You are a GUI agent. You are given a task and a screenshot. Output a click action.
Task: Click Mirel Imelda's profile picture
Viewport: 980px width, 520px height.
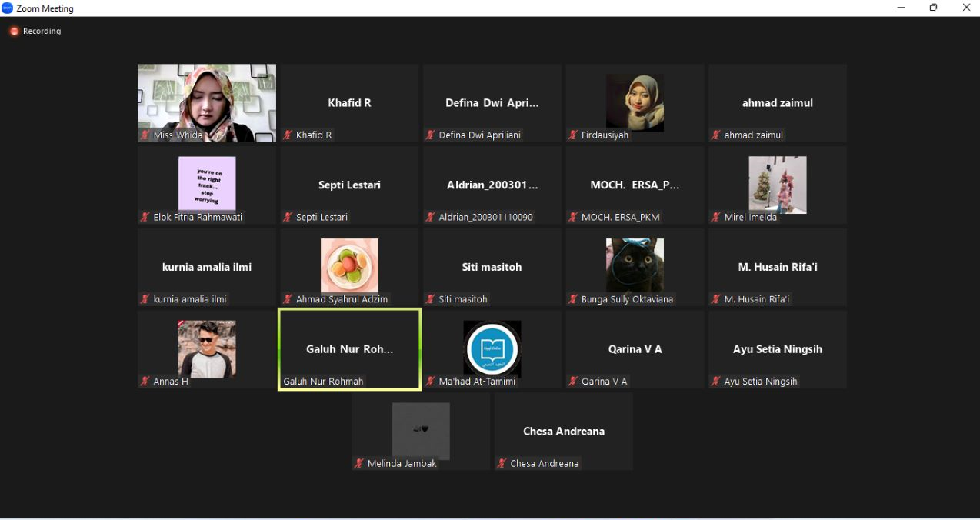pyautogui.click(x=777, y=184)
